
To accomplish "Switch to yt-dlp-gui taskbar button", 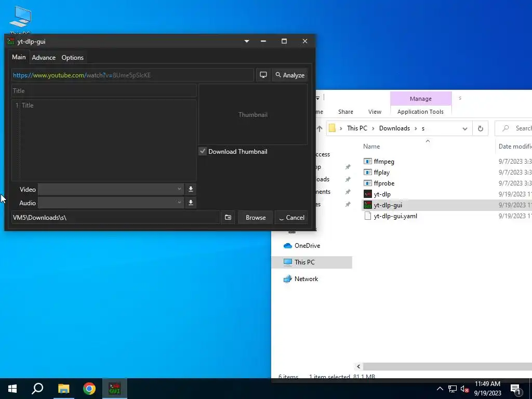I will tap(115, 389).
